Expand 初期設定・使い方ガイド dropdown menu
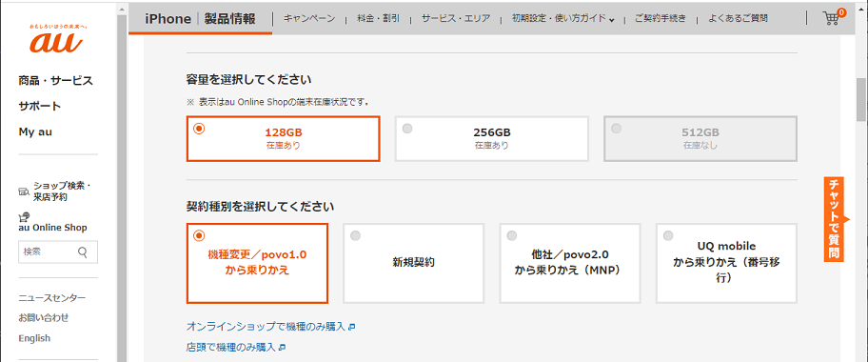 point(563,18)
